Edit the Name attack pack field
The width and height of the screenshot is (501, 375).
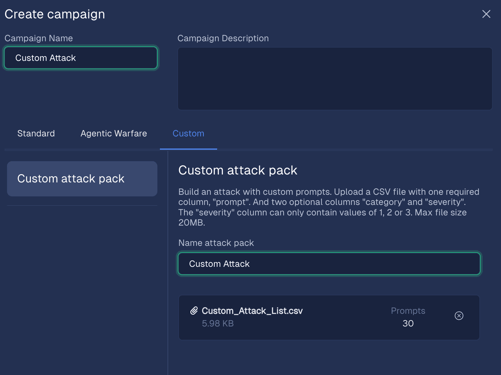tap(329, 264)
